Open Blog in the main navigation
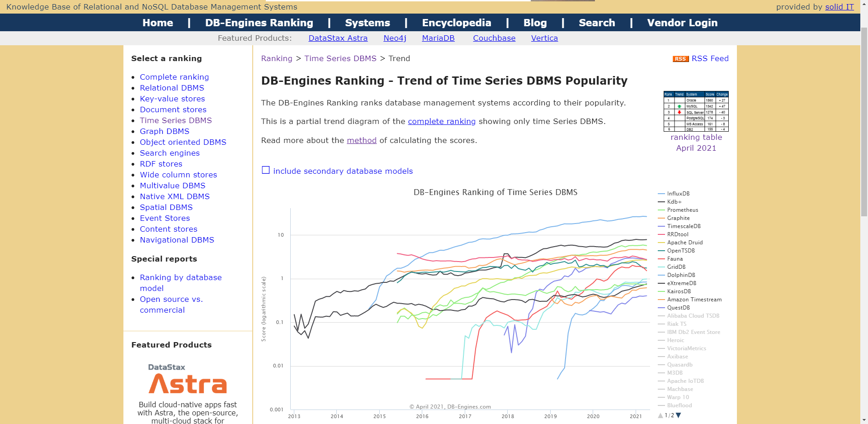Screen dimensions: 868x424 [535, 23]
